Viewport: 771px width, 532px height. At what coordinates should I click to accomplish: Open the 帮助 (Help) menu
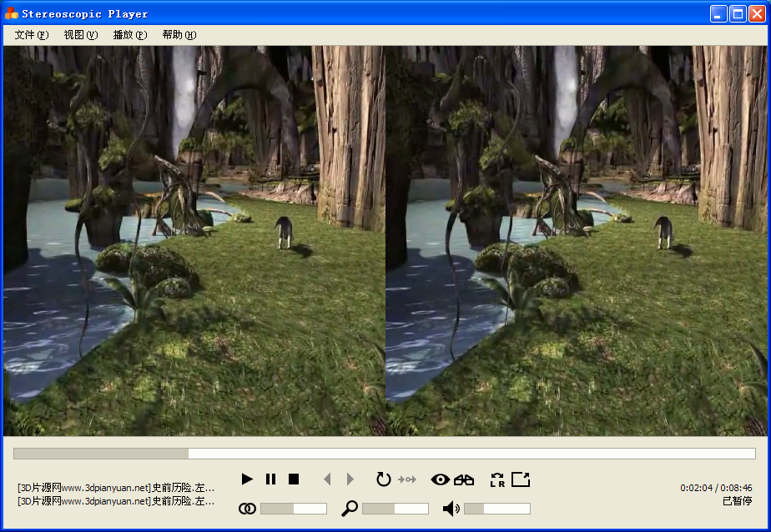[x=179, y=35]
